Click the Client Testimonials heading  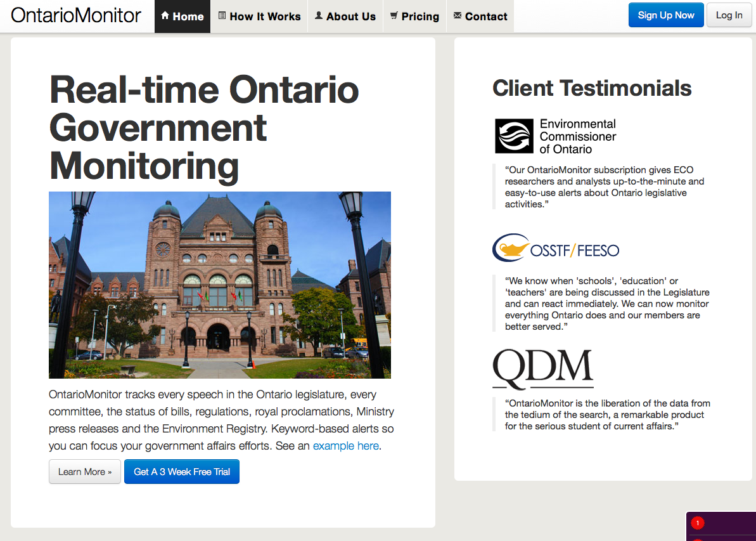pos(592,88)
